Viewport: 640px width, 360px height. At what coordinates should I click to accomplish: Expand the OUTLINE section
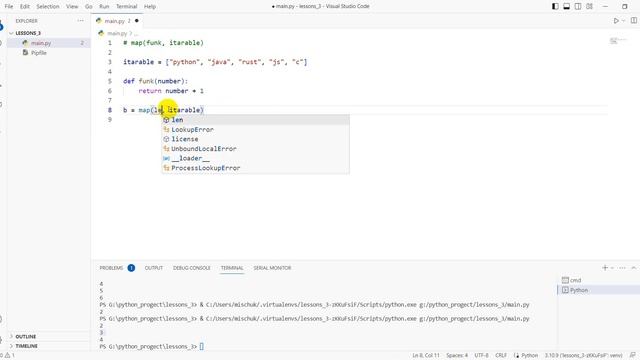point(26,336)
